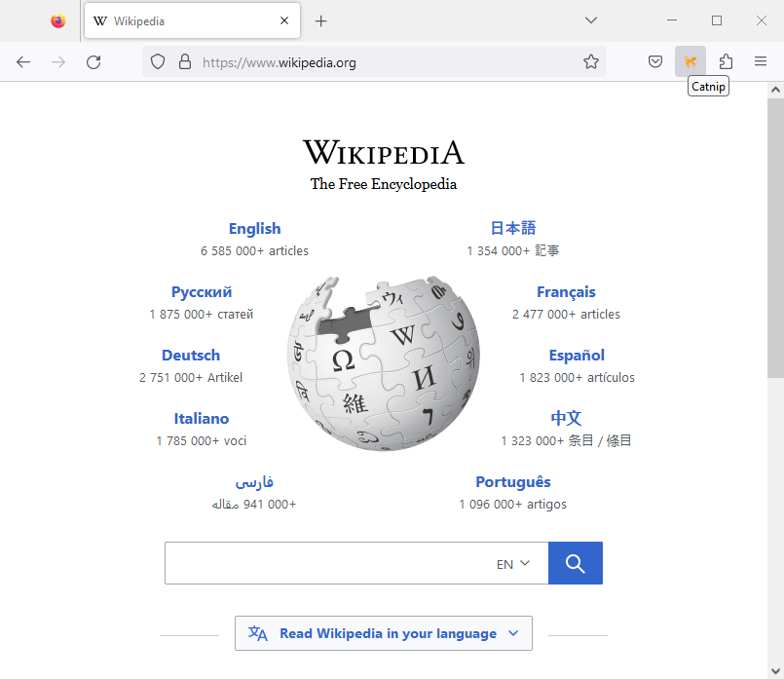Click the scrollbar up arrow
This screenshot has width=784, height=679.
pyautogui.click(x=775, y=90)
